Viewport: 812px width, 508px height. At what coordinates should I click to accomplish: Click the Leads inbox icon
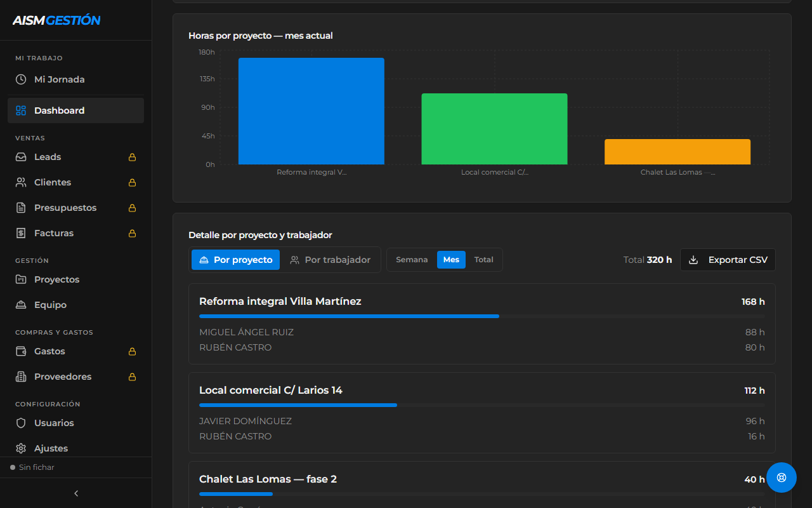click(x=21, y=157)
